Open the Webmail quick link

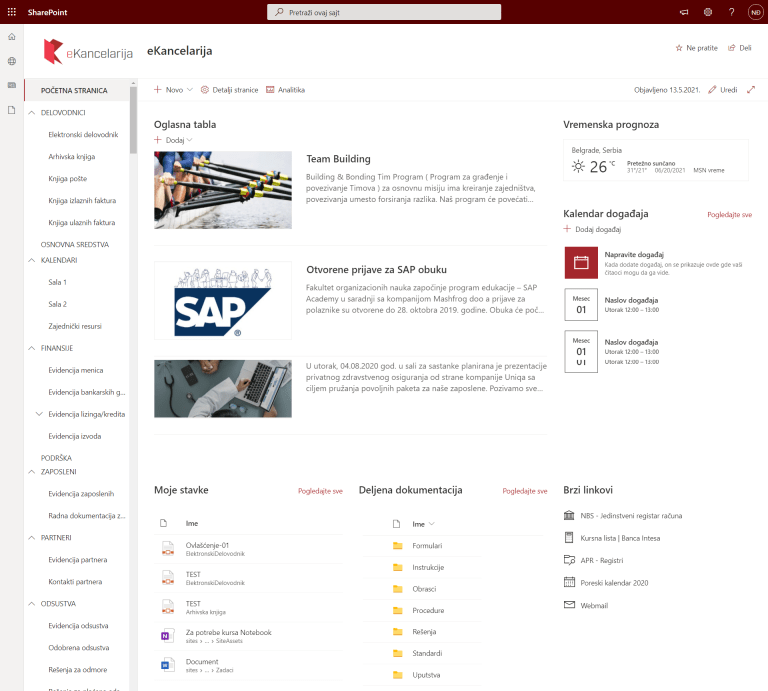point(594,605)
